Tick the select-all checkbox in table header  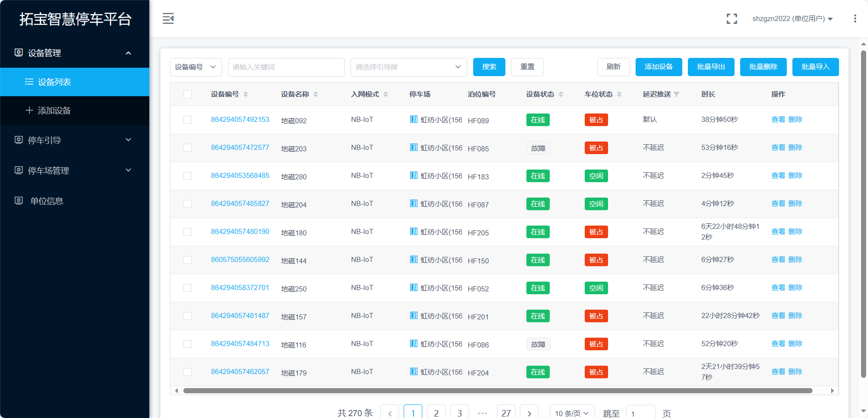[188, 94]
